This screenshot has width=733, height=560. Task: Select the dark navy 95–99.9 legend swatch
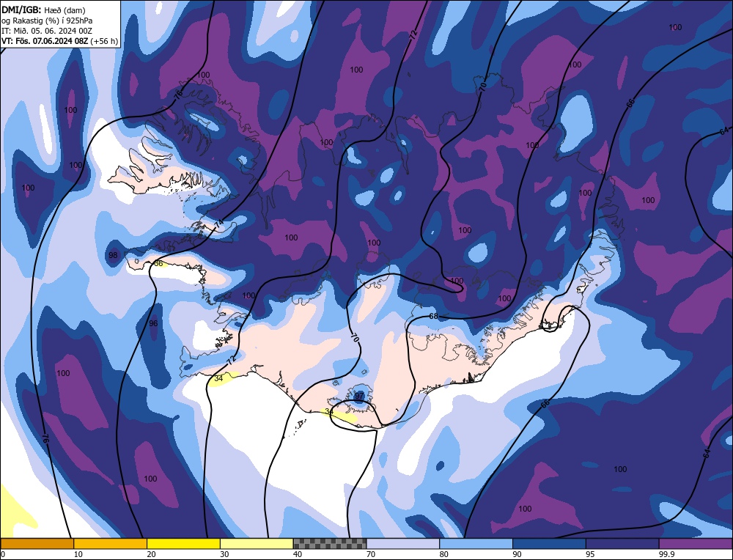point(622,544)
